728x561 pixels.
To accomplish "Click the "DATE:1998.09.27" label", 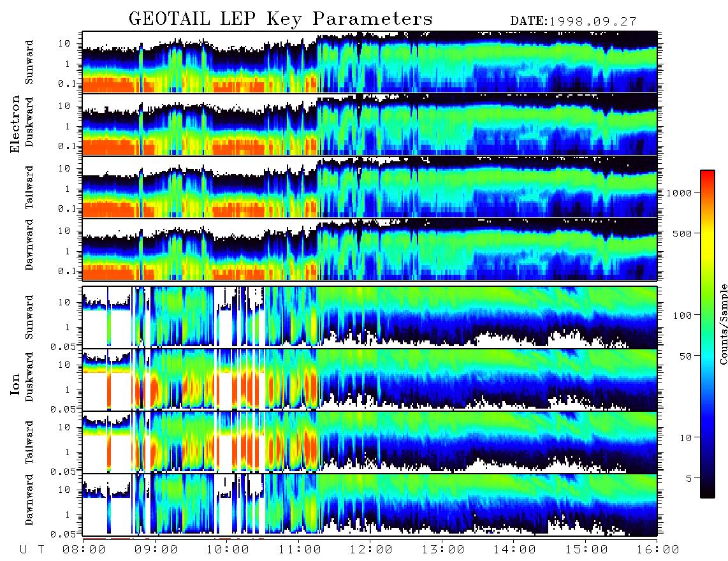I will click(573, 22).
